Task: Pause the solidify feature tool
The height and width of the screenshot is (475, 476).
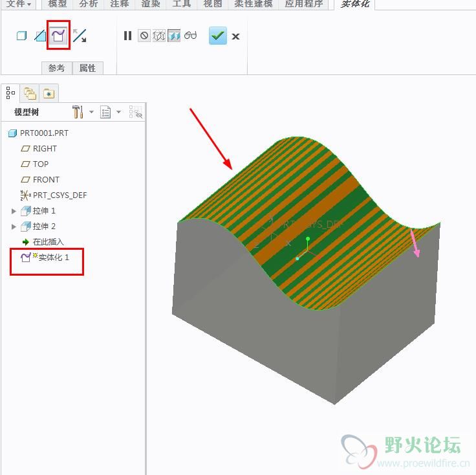Action: pyautogui.click(x=128, y=36)
